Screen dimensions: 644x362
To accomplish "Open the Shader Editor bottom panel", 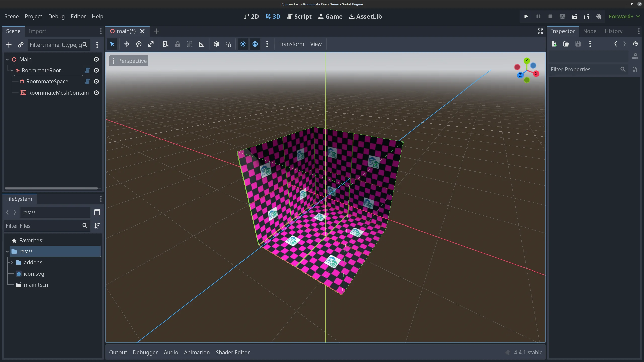I will click(232, 352).
